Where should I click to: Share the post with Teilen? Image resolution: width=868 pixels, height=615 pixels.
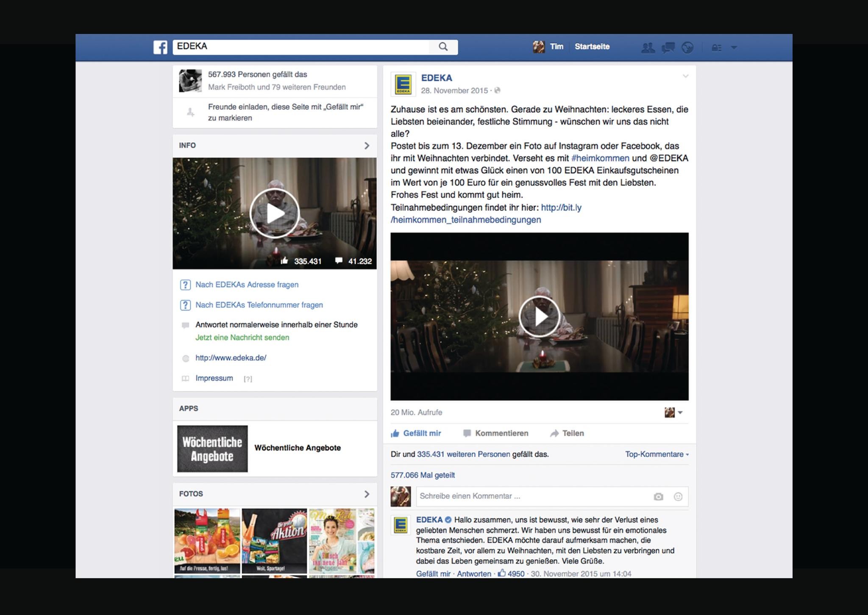click(x=567, y=433)
